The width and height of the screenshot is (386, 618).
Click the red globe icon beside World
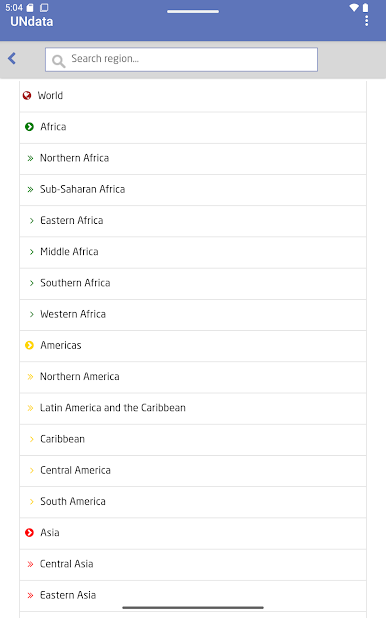pyautogui.click(x=27, y=95)
